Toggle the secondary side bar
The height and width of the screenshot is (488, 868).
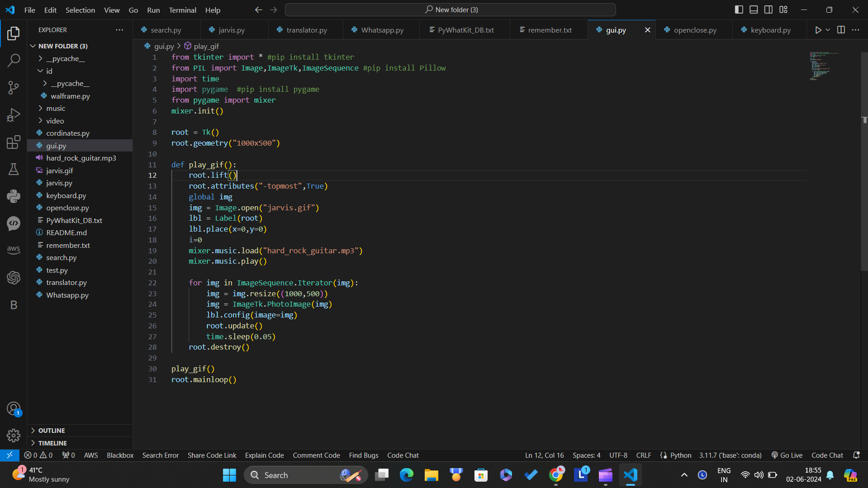click(768, 9)
